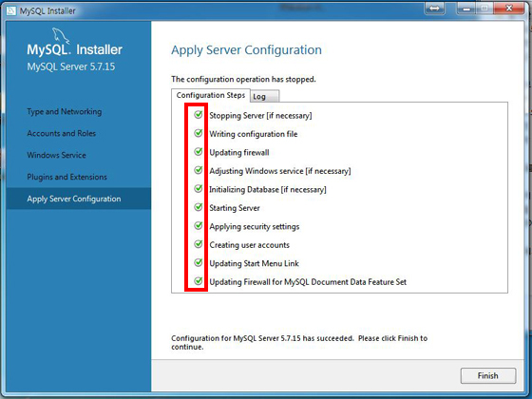Click 'Applying security settings' step text
Screen dimensions: 532x399
[255, 227]
